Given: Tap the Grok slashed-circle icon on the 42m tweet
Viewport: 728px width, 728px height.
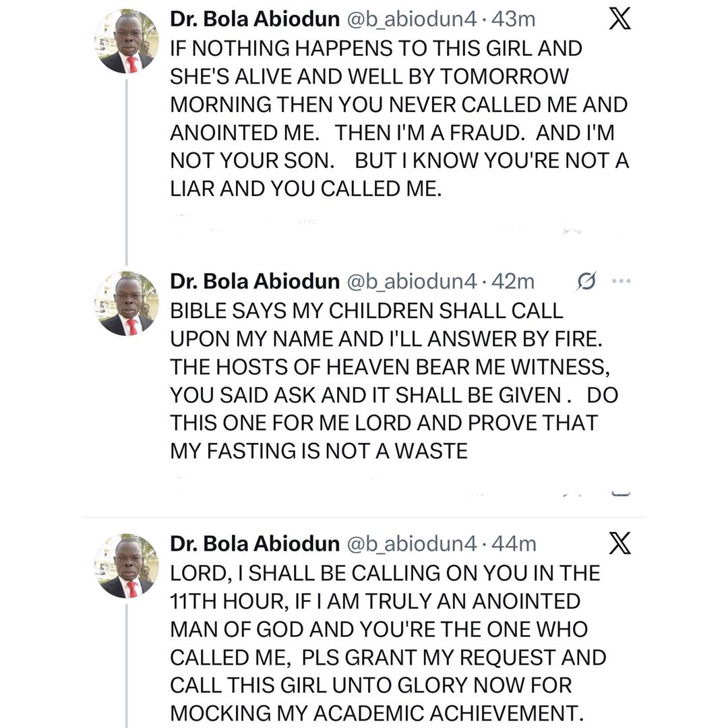Looking at the screenshot, I should pyautogui.click(x=586, y=281).
